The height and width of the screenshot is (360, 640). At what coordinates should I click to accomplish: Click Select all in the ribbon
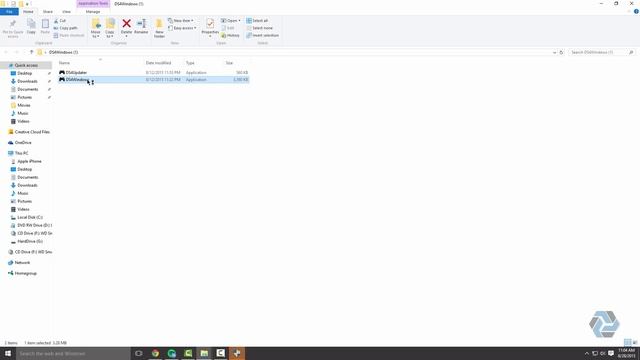257,20
